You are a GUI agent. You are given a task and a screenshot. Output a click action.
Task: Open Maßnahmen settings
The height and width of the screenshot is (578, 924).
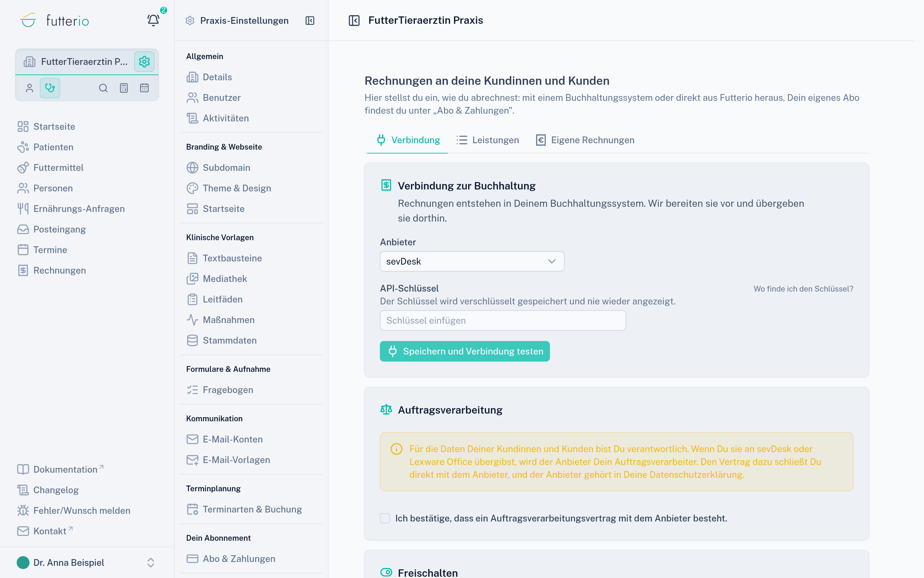221,320
